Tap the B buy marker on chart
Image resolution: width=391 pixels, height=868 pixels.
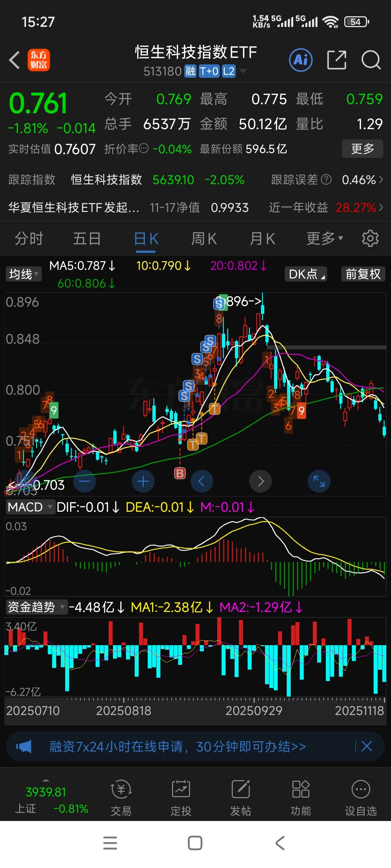click(180, 473)
